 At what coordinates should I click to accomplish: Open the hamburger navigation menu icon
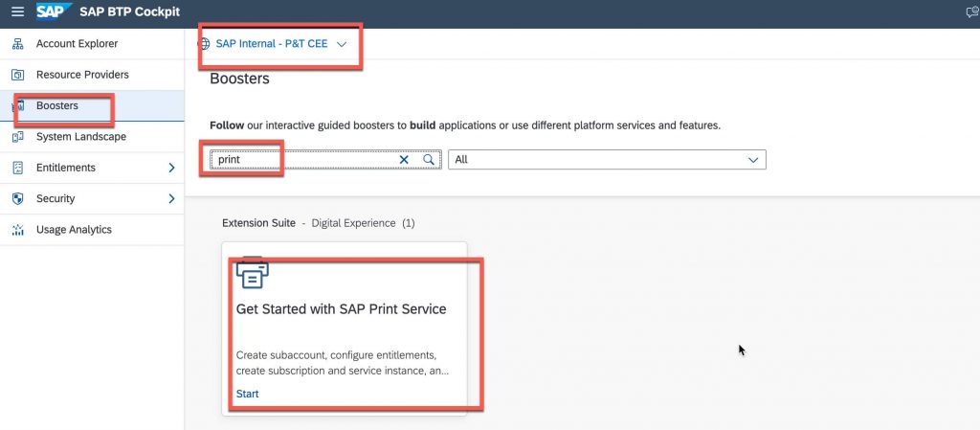click(x=17, y=11)
